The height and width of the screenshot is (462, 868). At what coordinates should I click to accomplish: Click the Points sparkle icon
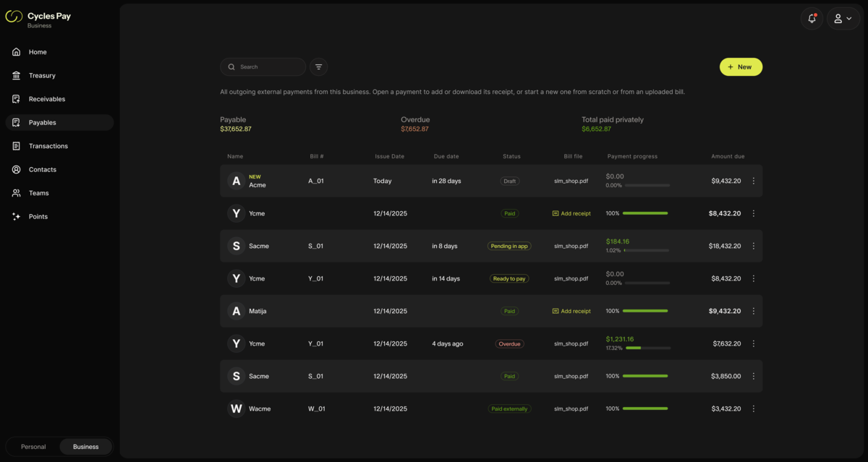[17, 216]
